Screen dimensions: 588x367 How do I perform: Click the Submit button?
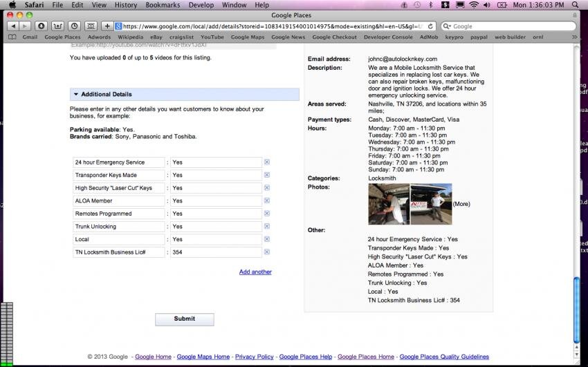pos(185,319)
